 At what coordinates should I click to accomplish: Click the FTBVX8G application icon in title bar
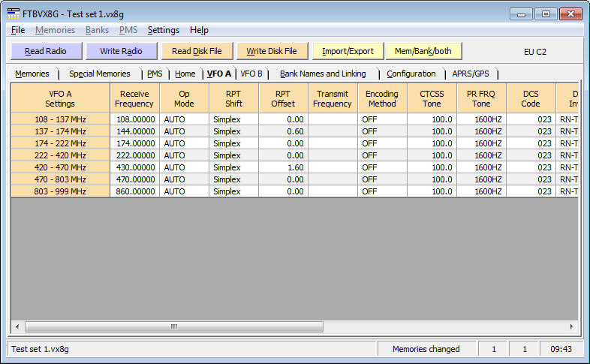14,14
